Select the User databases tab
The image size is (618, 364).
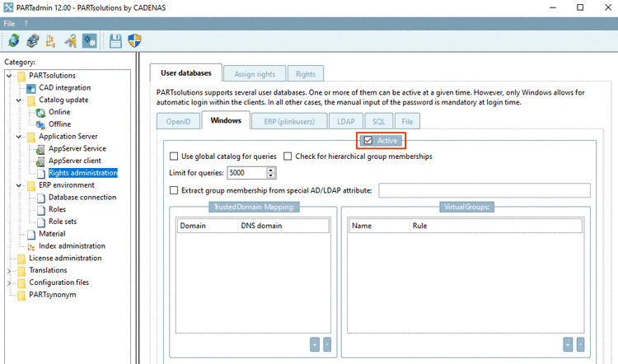pos(186,72)
